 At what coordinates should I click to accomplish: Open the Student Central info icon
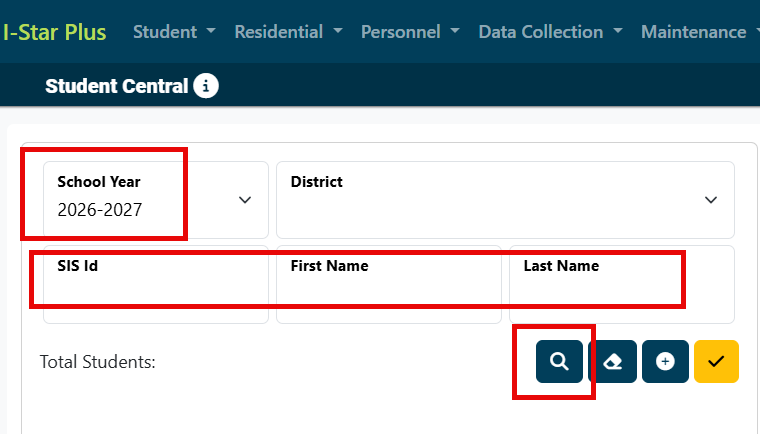(x=206, y=86)
